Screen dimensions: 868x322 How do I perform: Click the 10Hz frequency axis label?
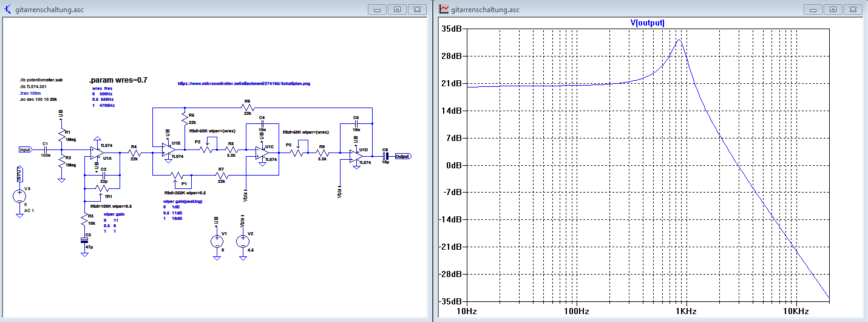(467, 312)
